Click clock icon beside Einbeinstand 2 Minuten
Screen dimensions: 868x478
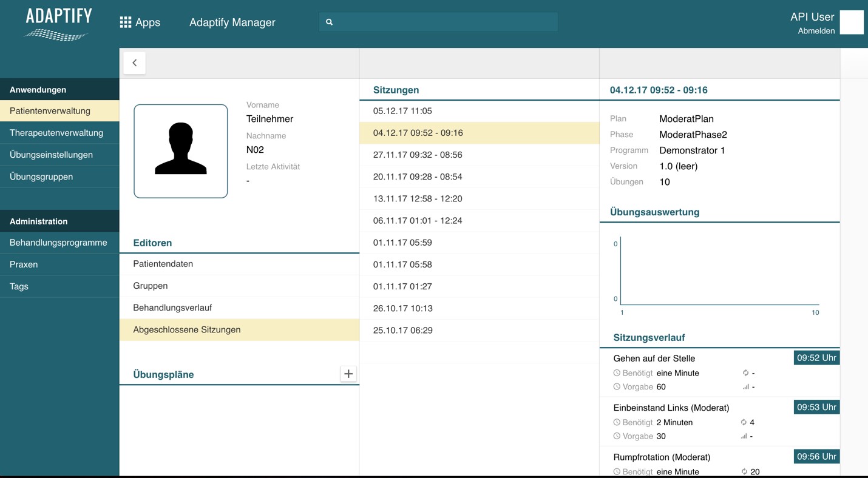click(617, 422)
